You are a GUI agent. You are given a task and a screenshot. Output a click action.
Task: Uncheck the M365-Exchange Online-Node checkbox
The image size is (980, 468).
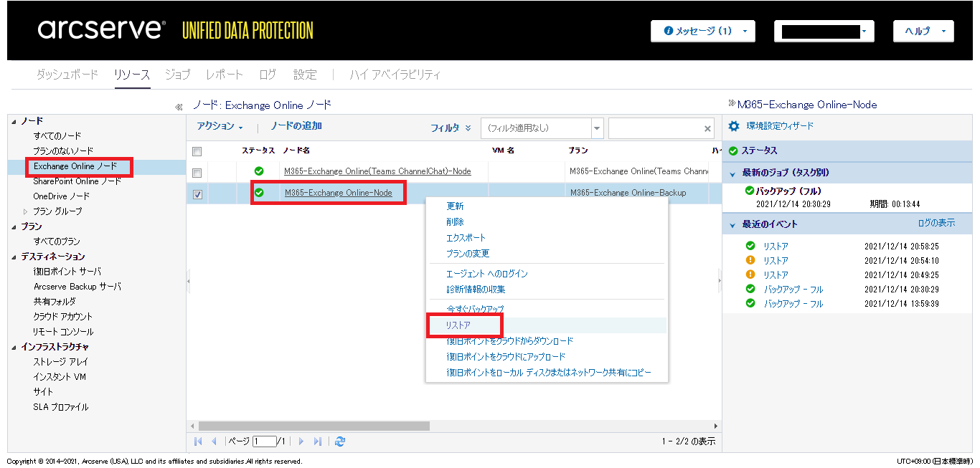[x=197, y=194]
